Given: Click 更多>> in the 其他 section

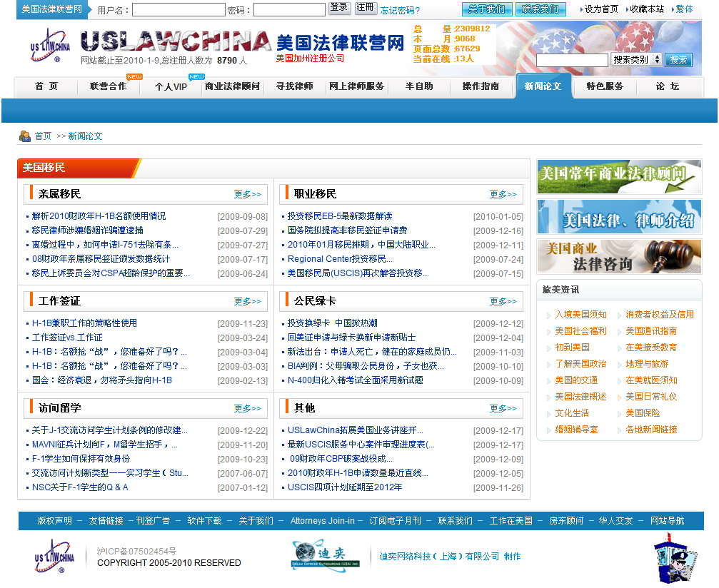Looking at the screenshot, I should (503, 408).
